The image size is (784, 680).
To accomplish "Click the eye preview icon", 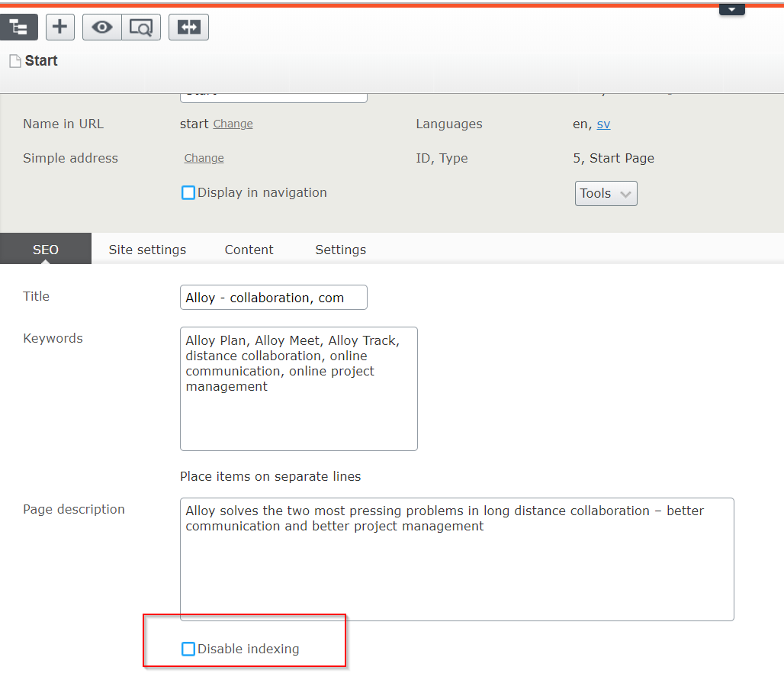I will point(102,27).
